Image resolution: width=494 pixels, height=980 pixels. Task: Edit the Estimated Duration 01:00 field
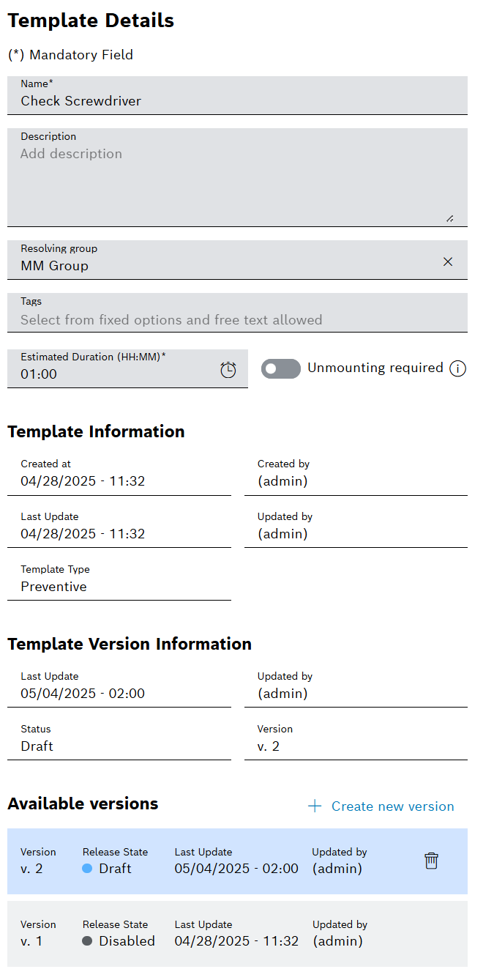point(127,368)
